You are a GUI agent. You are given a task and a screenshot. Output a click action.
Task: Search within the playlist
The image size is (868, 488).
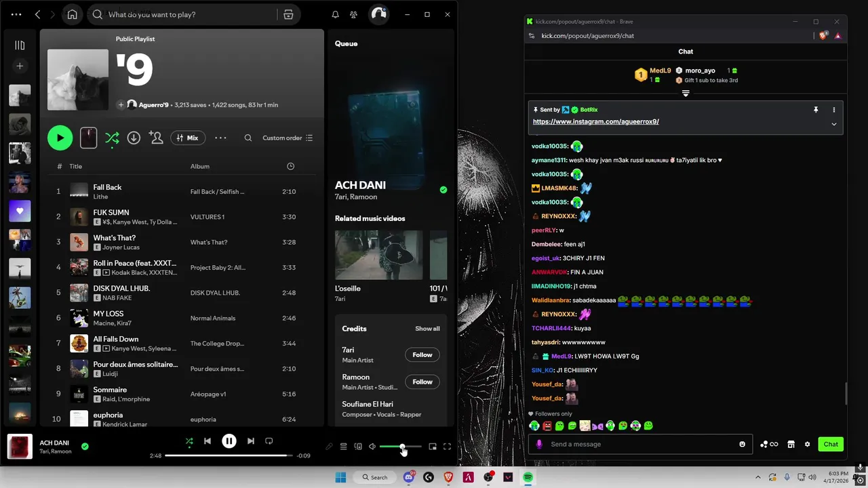pos(248,138)
